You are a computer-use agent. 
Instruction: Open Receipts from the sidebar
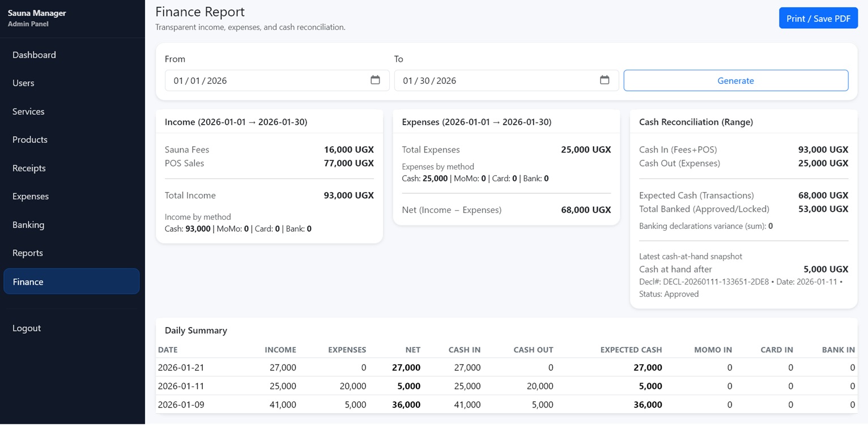pyautogui.click(x=29, y=168)
